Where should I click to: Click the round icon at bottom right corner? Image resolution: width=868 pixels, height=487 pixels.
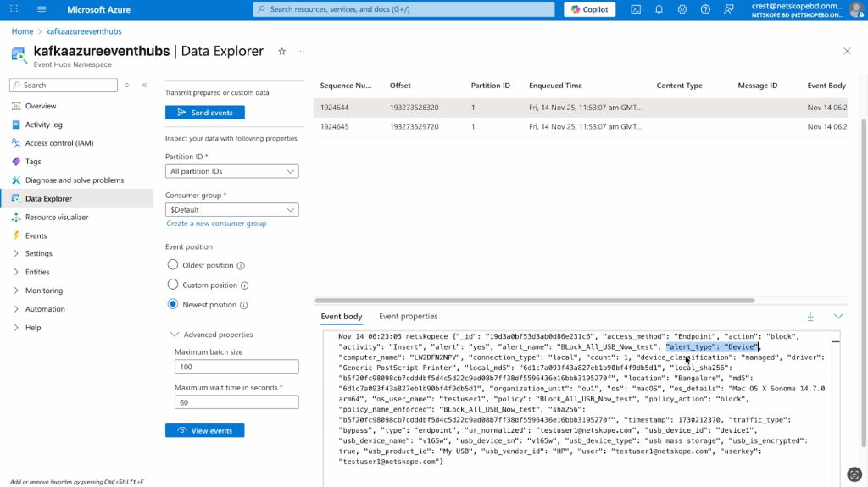854,474
